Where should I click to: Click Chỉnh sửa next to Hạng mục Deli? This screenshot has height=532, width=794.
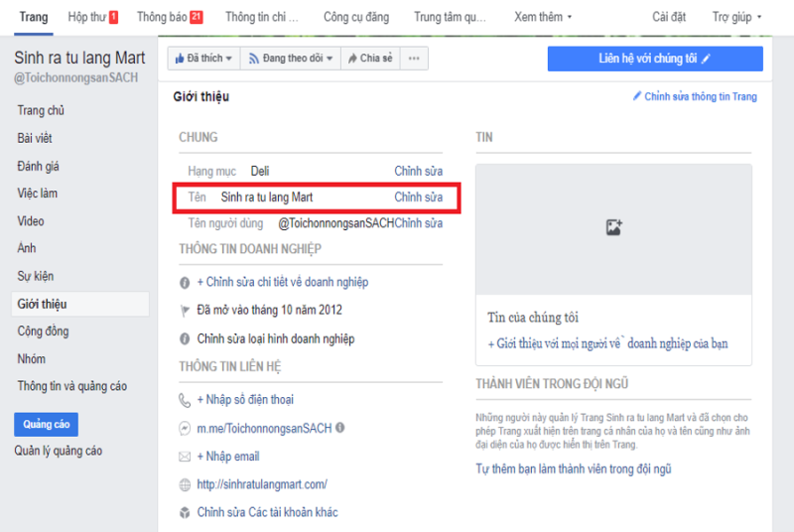click(x=418, y=171)
